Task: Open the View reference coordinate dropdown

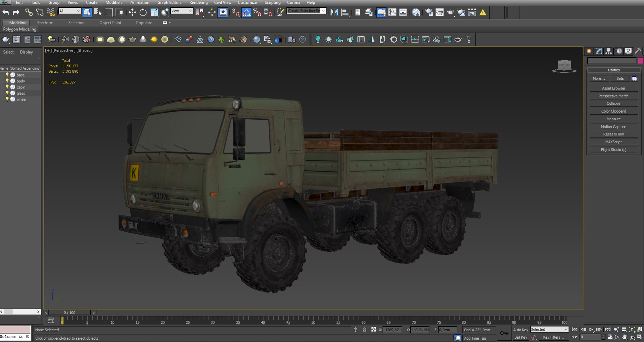Action: coord(182,11)
